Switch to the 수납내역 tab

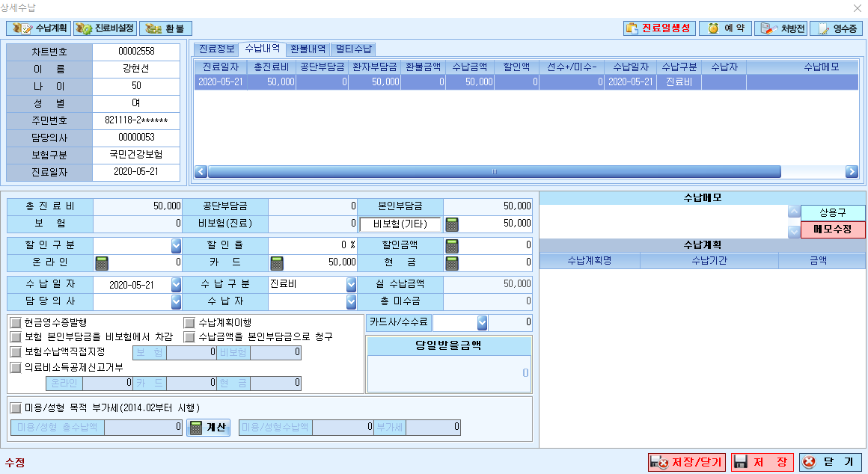click(x=263, y=49)
